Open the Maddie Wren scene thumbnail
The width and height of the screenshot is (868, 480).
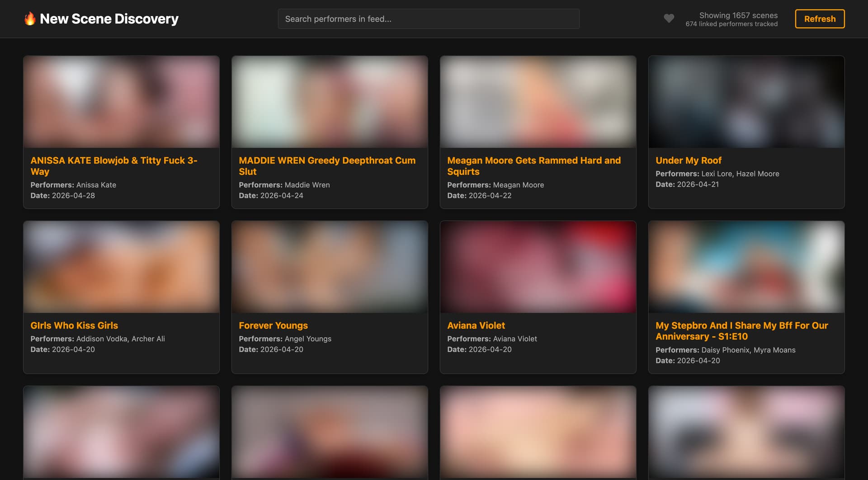coord(330,102)
